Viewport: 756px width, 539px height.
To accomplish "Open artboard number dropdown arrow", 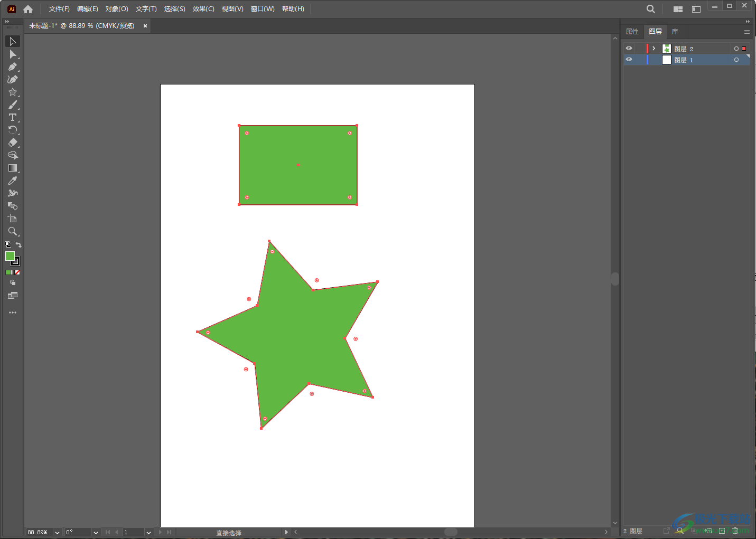I will [x=148, y=532].
